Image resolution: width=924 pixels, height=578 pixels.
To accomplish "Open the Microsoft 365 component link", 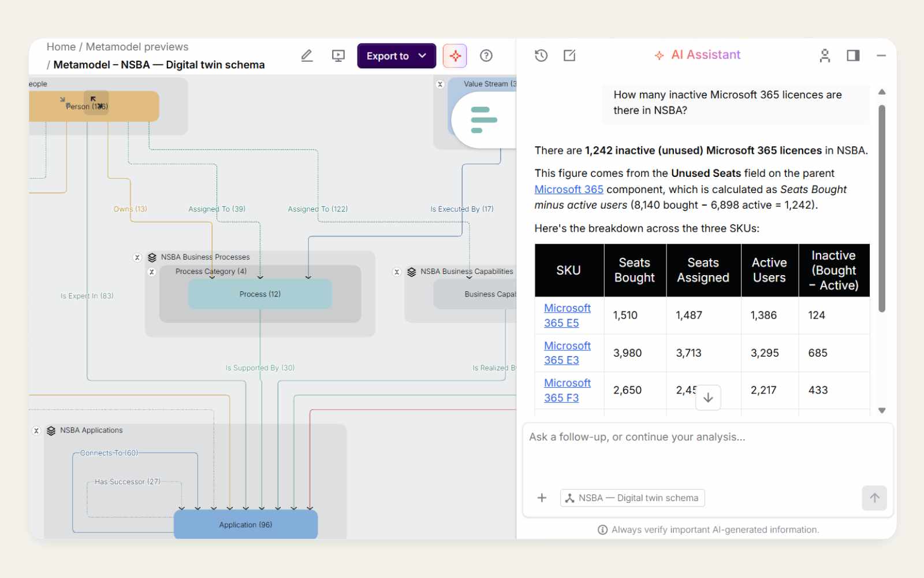I will (569, 189).
